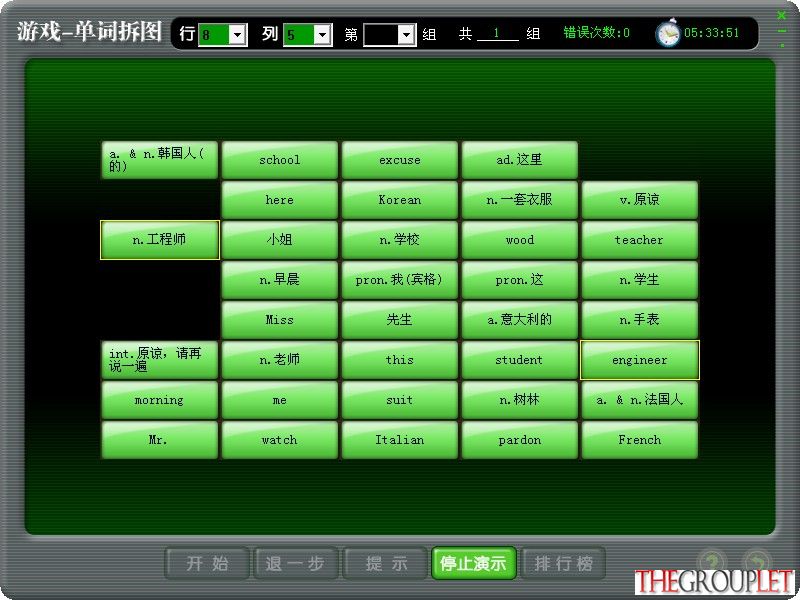Close the game window with green X
This screenshot has width=800, height=600.
tap(781, 15)
